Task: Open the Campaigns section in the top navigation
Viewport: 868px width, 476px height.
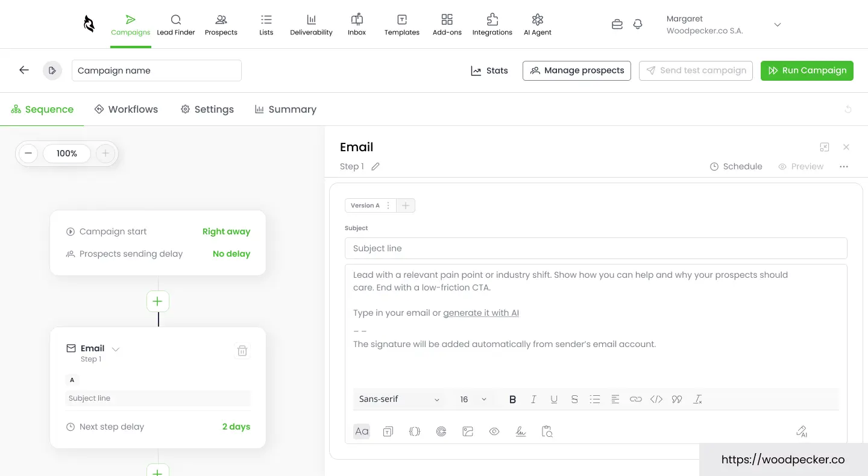Action: tap(131, 25)
